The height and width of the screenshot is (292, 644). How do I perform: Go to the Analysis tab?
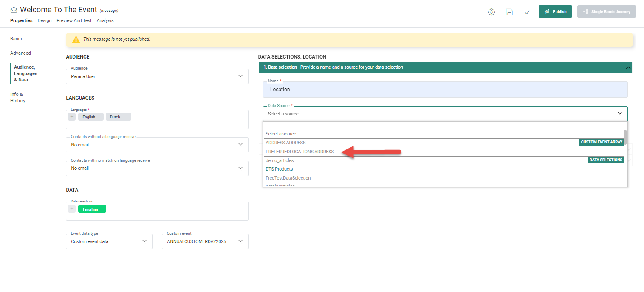pos(105,20)
